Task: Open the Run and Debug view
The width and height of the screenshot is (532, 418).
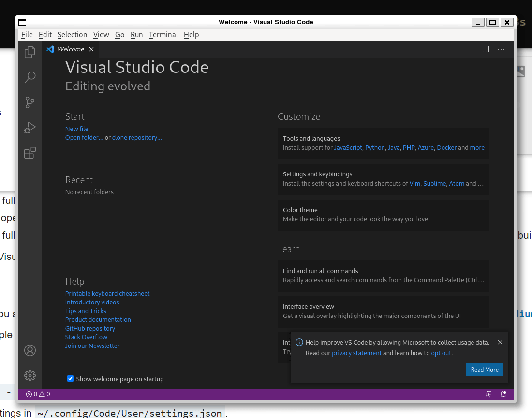Action: tap(30, 128)
